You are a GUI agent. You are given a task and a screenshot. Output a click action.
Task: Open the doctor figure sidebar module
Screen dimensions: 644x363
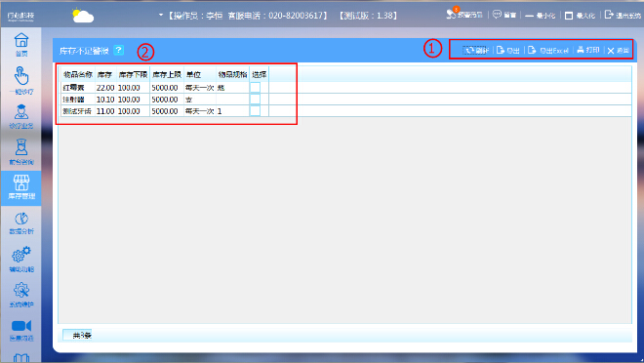[21, 116]
